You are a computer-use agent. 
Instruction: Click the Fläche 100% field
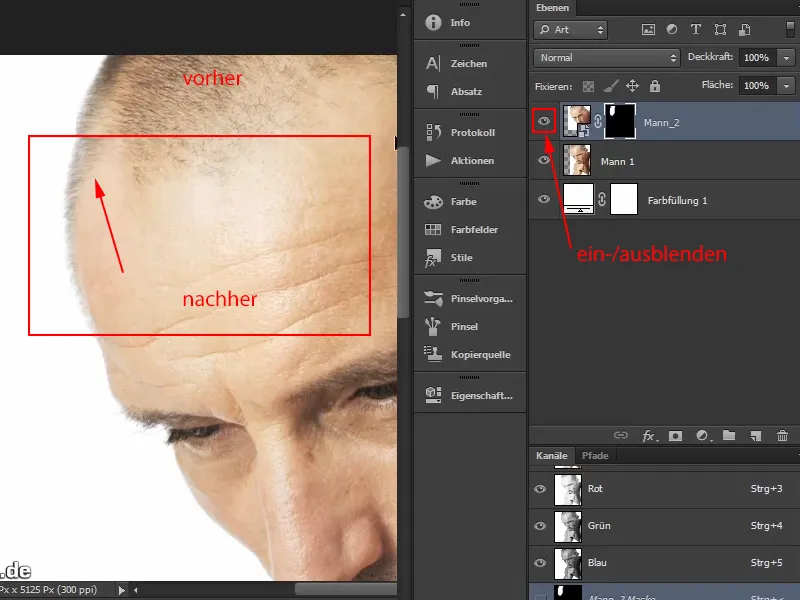757,86
